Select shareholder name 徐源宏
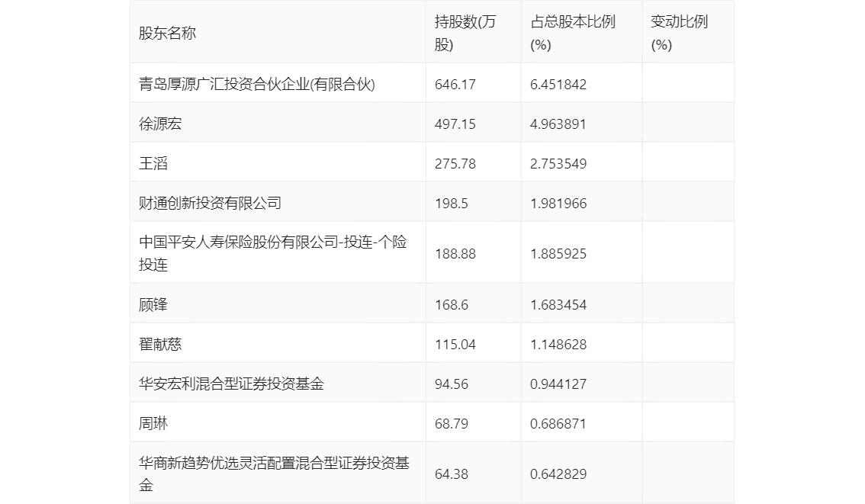This screenshot has width=865, height=504. [x=160, y=124]
